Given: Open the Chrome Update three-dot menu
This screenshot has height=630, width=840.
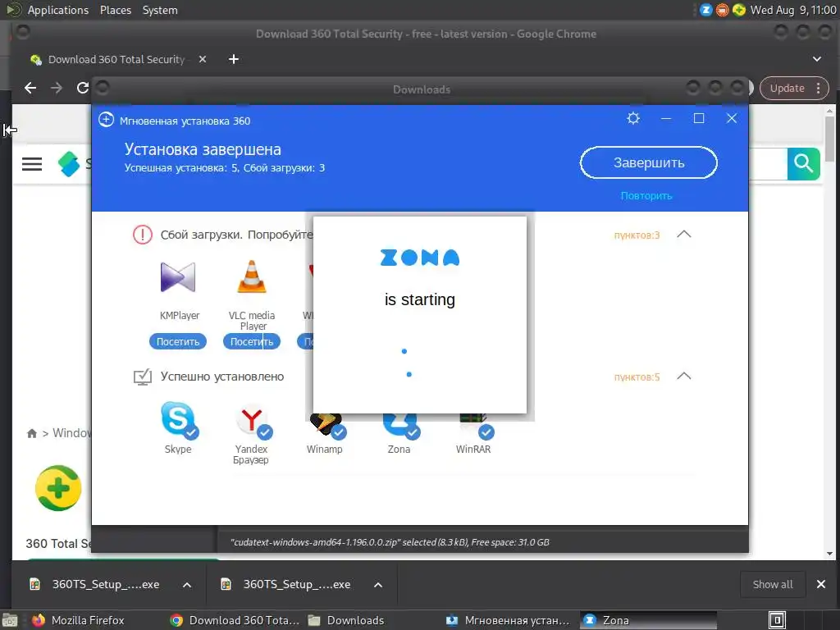Looking at the screenshot, I should (818, 89).
